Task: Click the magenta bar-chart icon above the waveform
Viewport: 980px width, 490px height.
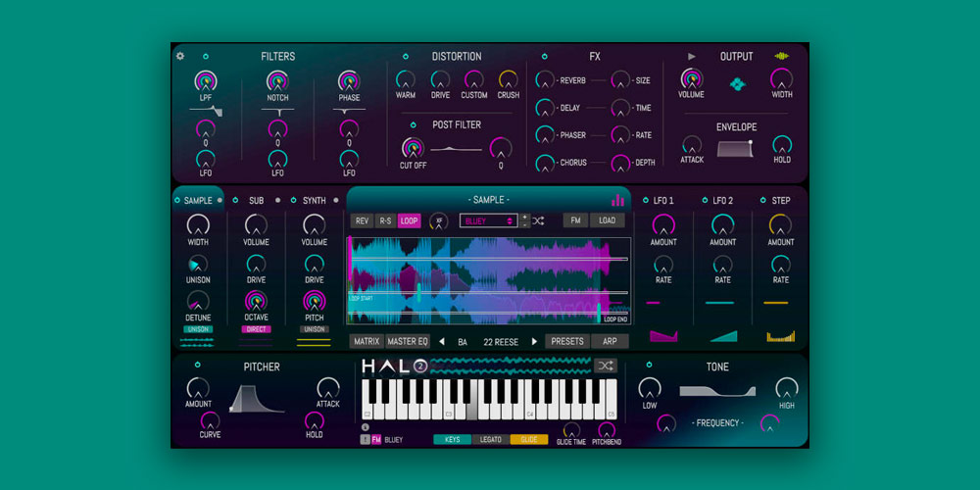Action: pyautogui.click(x=617, y=200)
